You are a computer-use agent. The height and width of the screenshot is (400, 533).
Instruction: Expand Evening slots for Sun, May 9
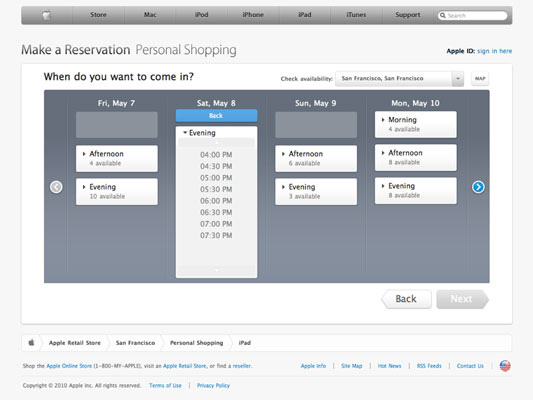(316, 191)
